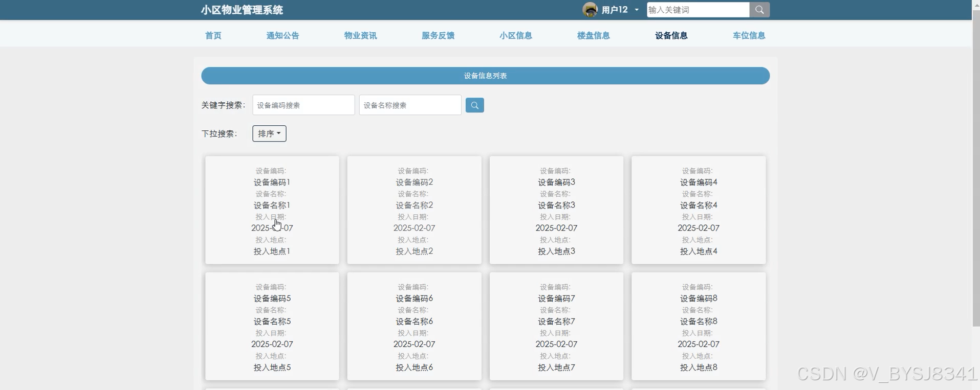Focus the 输入关键词 header search field

(698, 10)
